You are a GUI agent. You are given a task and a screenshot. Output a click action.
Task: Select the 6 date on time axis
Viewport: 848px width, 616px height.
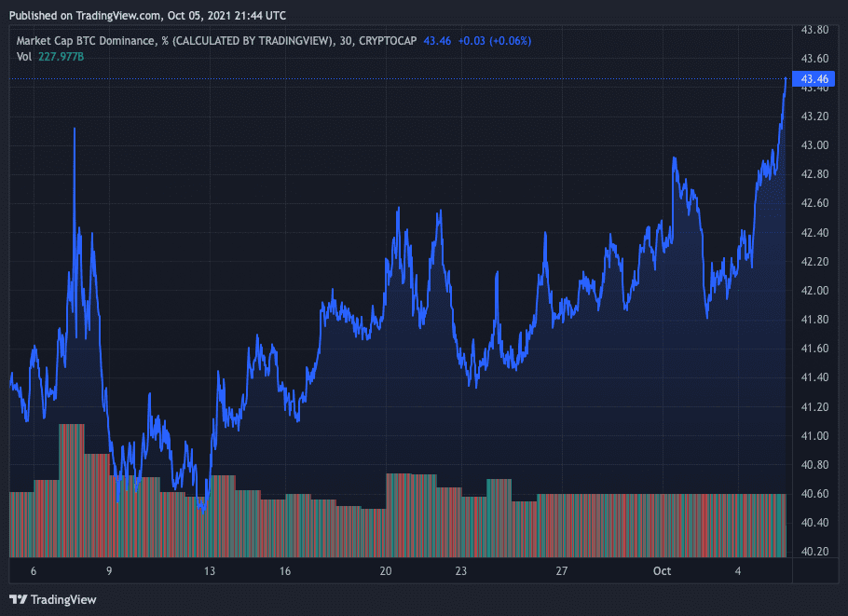coord(34,571)
